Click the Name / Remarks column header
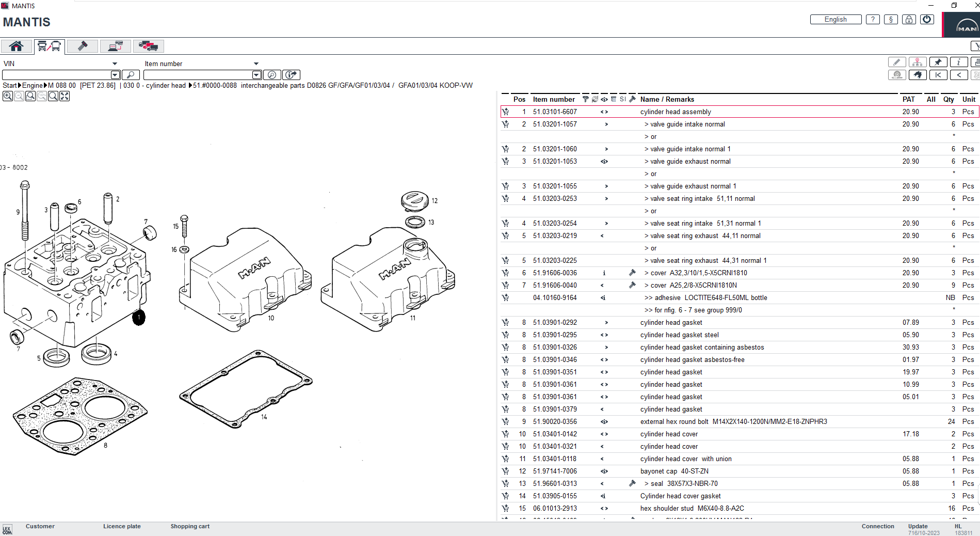 [667, 99]
